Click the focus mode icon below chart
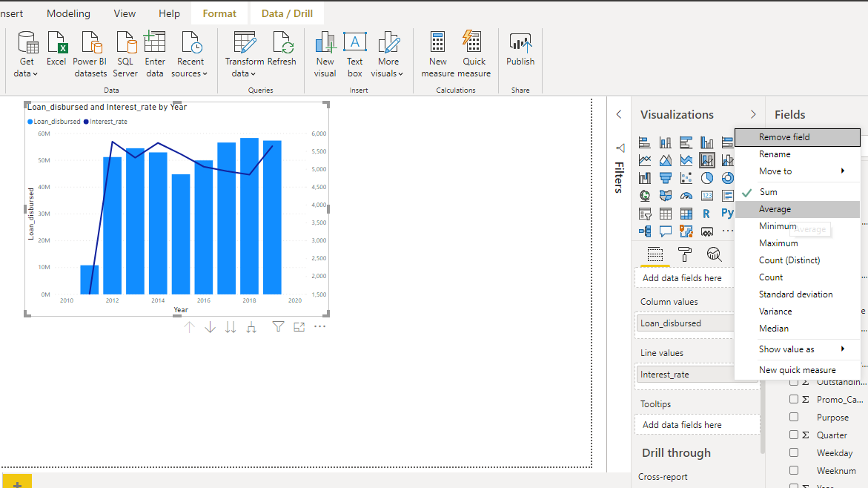The image size is (868, 488). pyautogui.click(x=299, y=327)
